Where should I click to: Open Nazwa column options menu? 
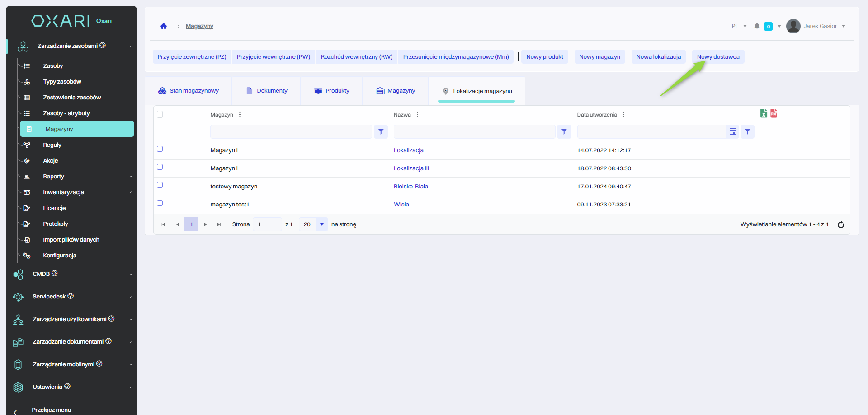[x=418, y=115]
